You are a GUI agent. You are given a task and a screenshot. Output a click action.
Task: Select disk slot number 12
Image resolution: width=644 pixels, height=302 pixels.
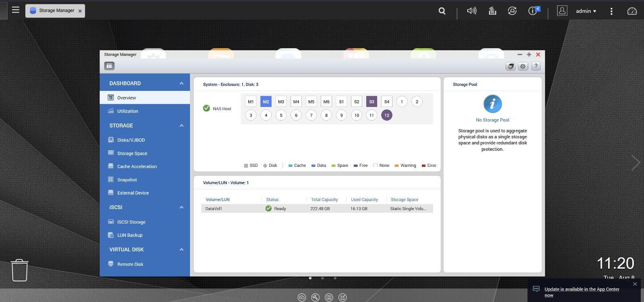click(x=387, y=115)
